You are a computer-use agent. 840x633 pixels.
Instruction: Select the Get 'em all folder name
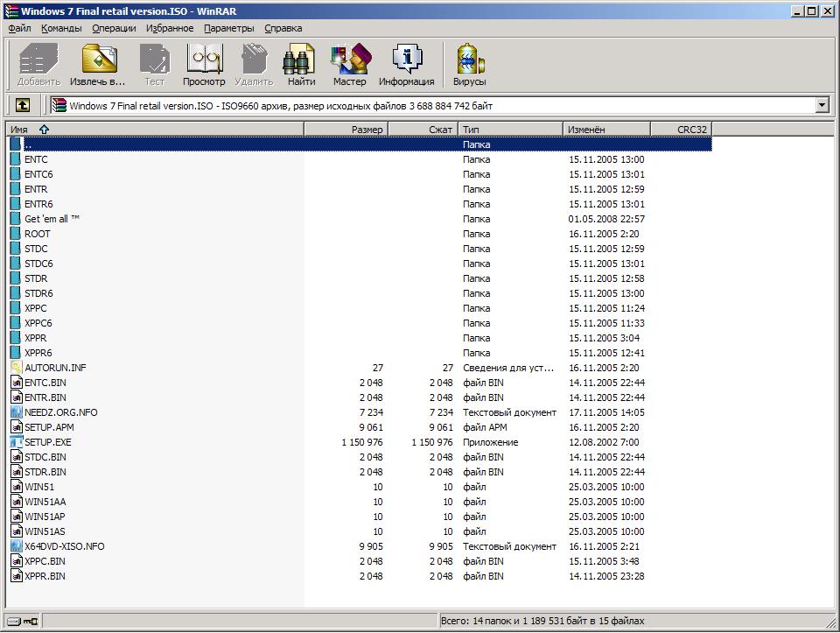click(52, 219)
